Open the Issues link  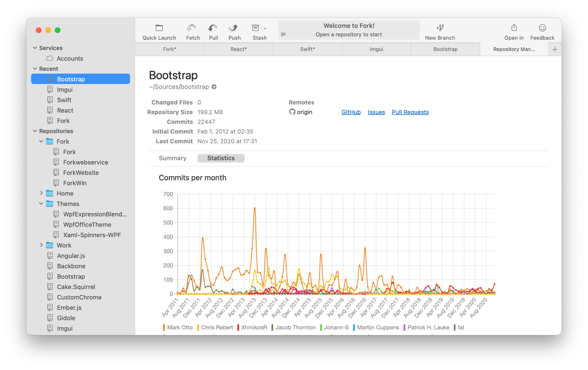tap(376, 112)
